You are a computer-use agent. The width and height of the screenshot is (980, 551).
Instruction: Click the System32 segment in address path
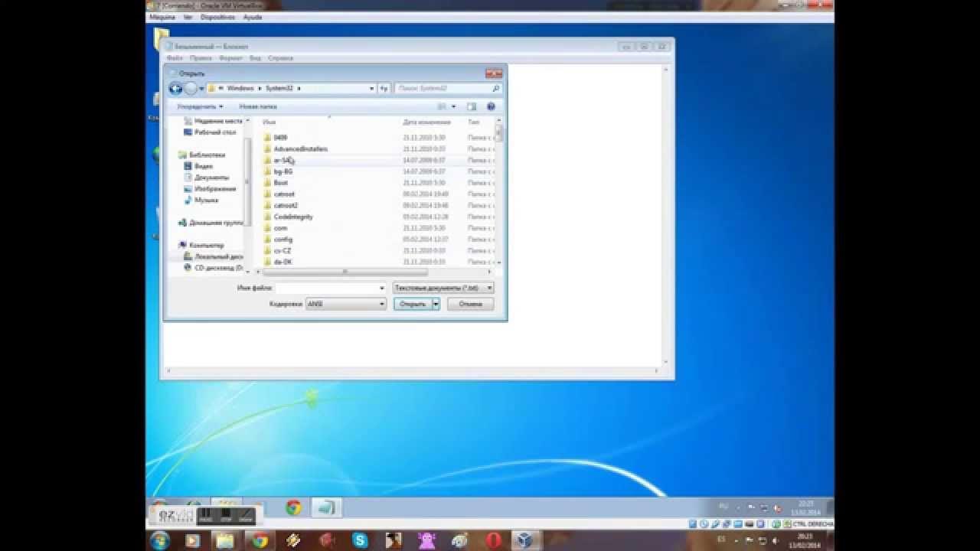coord(279,89)
